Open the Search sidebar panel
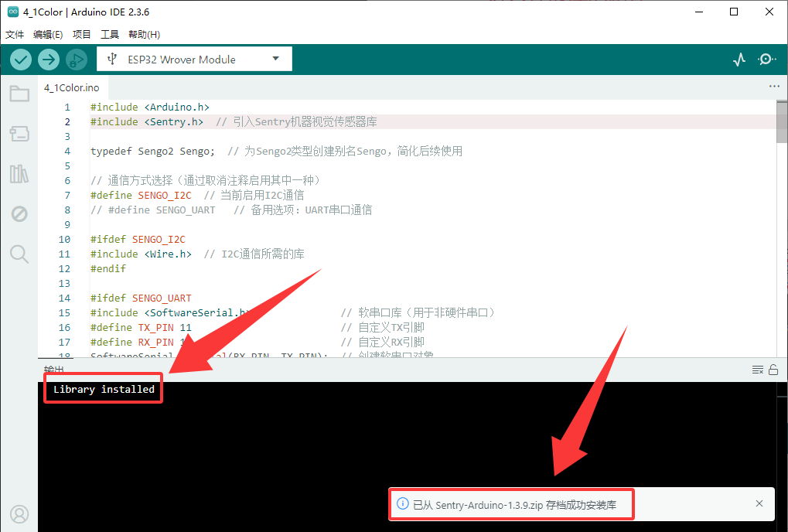This screenshot has width=788, height=532. click(x=19, y=254)
